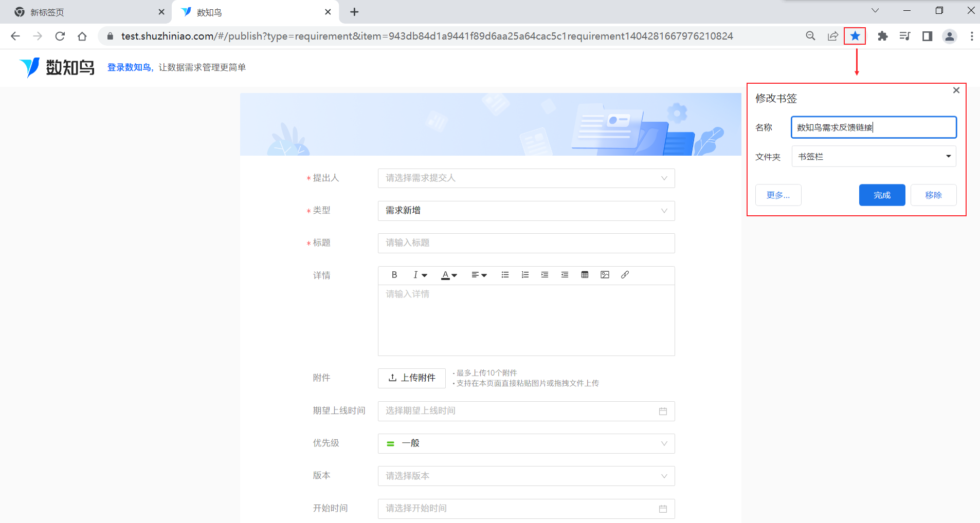Click the blue bookmark star
This screenshot has width=980, height=523.
click(855, 36)
